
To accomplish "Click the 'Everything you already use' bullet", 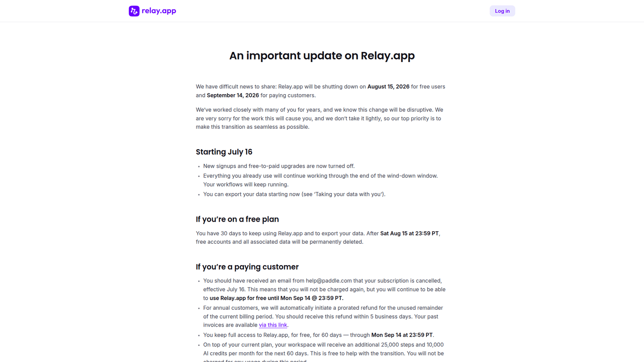I will [x=320, y=180].
